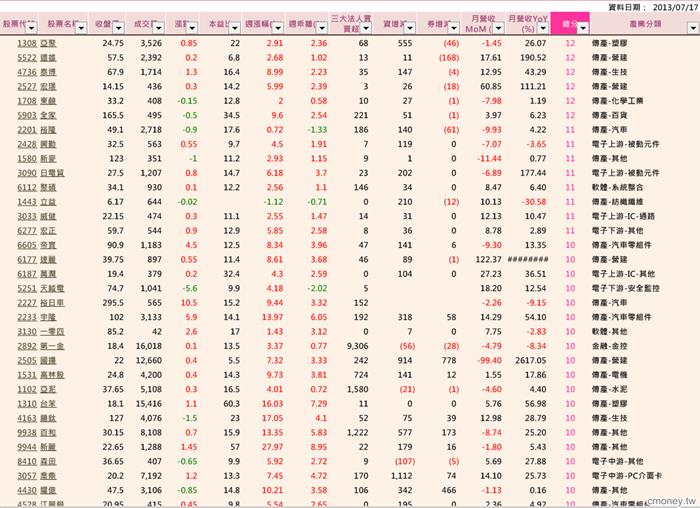Open stock code link 4163
The height and width of the screenshot is (508, 700).
pyautogui.click(x=27, y=418)
